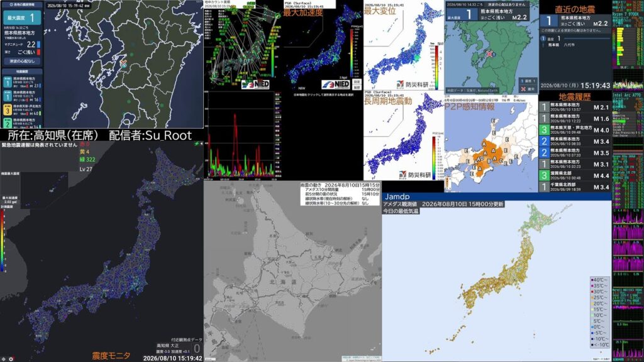
Task: Click the 今日の最低気温 label in Jamdp
Action: pyautogui.click(x=401, y=211)
